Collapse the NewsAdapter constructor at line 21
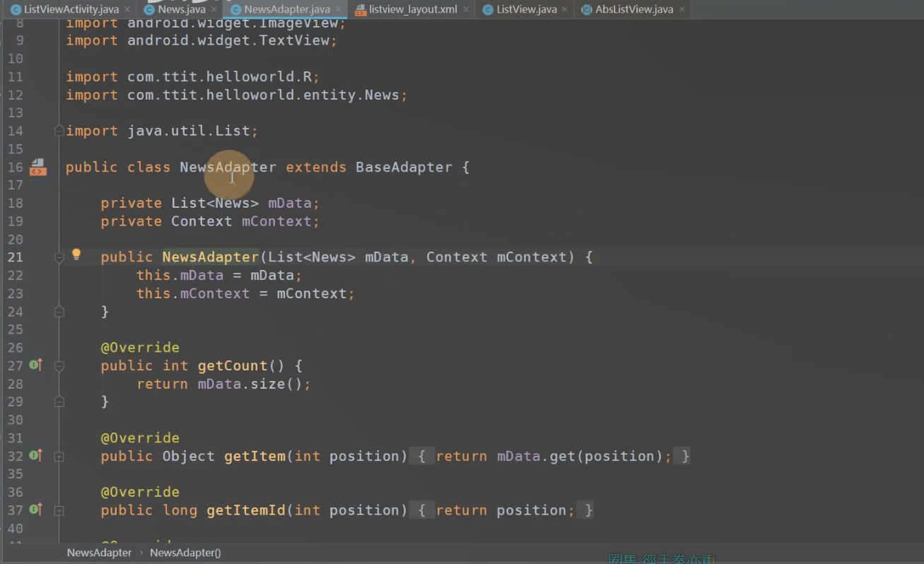The image size is (924, 564). (59, 258)
